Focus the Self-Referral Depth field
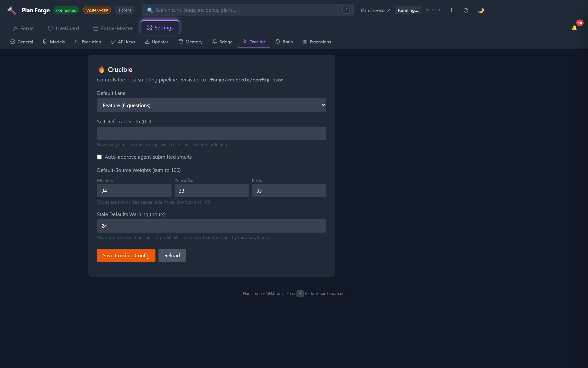The width and height of the screenshot is (588, 368). coord(212,133)
